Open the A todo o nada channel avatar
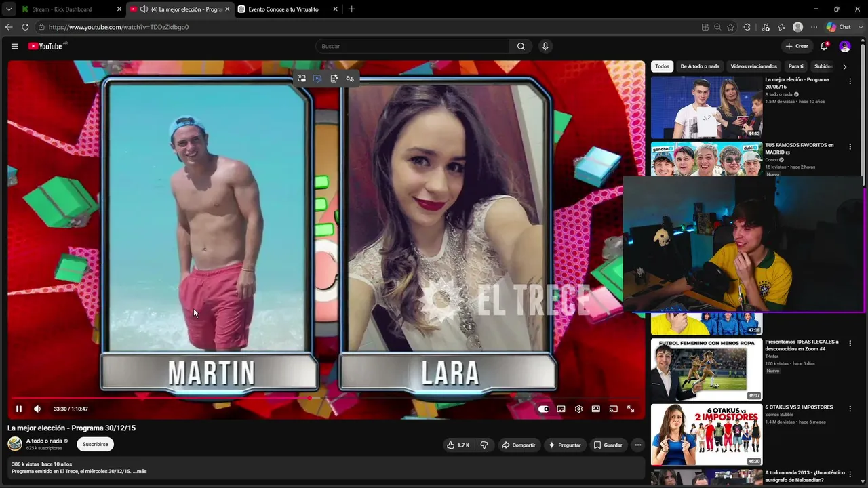This screenshot has height=488, width=868. (x=15, y=444)
